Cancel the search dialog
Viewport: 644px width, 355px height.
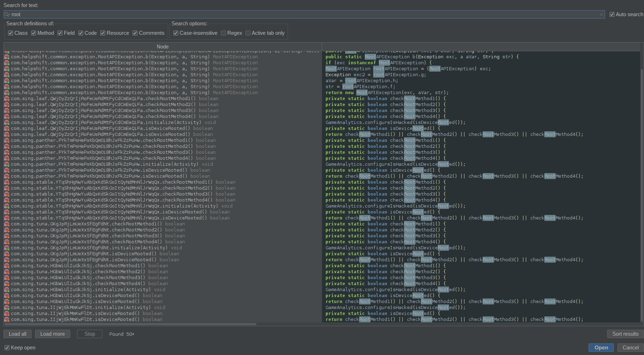coord(630,348)
